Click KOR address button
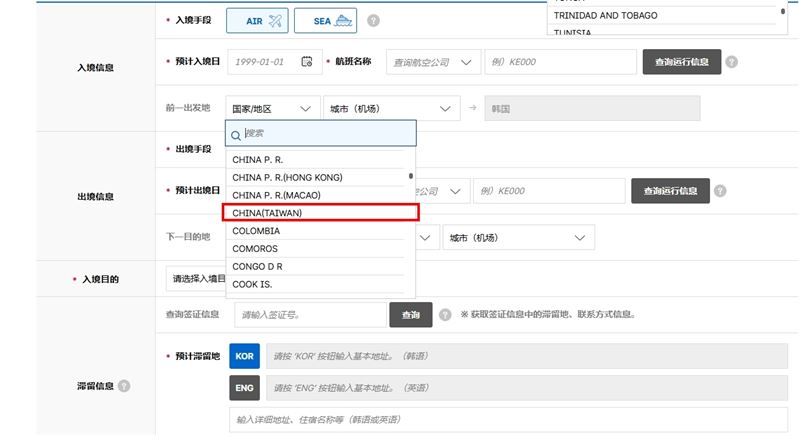Viewport: 800px width, 436px height. 244,356
